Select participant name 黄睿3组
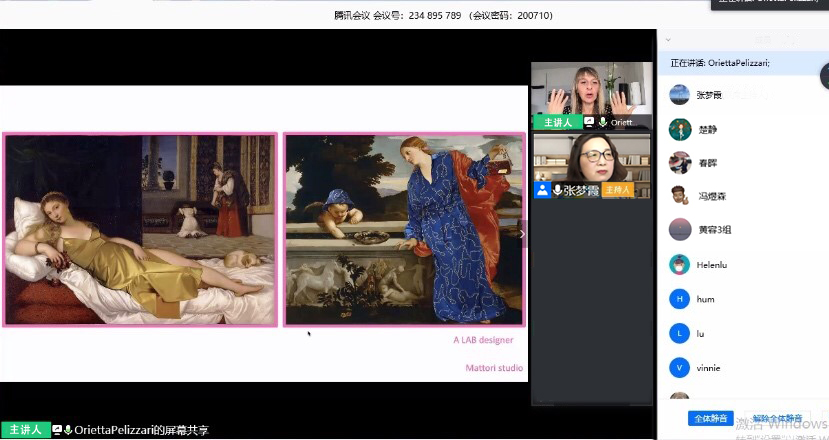Image resolution: width=829 pixels, height=440 pixels. (x=715, y=230)
